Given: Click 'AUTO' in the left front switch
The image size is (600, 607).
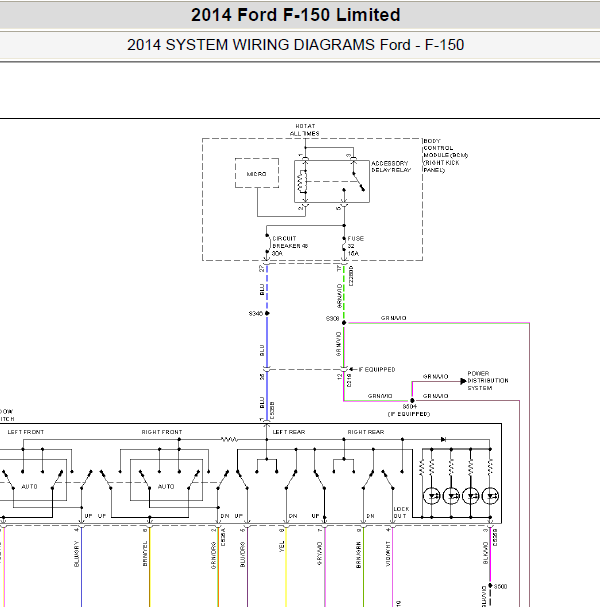Looking at the screenshot, I should click(29, 487).
